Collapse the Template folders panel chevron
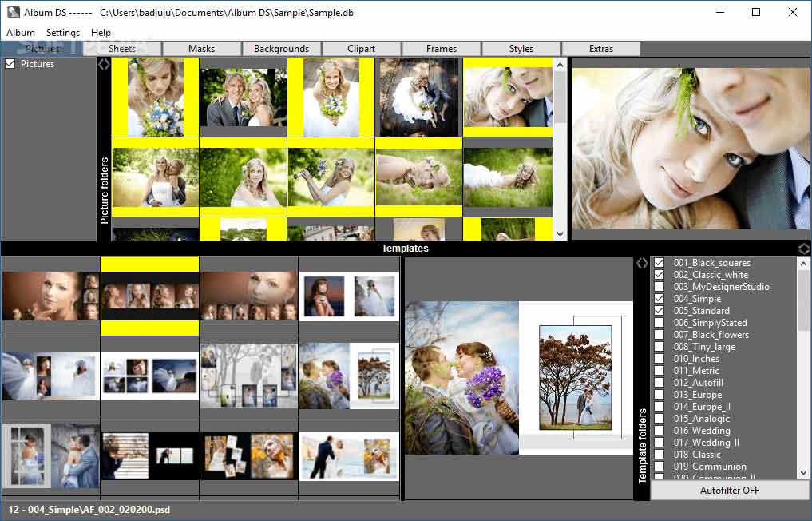812x521 pixels. pos(642,261)
